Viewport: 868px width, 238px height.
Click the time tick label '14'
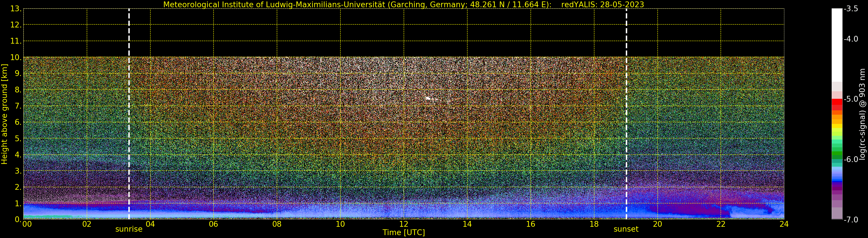click(x=467, y=224)
